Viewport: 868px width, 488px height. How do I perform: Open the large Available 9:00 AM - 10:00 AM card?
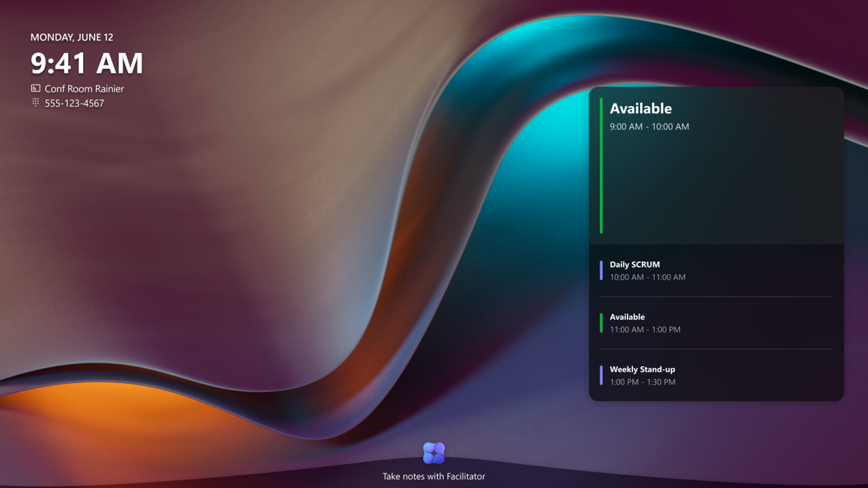[x=716, y=165]
